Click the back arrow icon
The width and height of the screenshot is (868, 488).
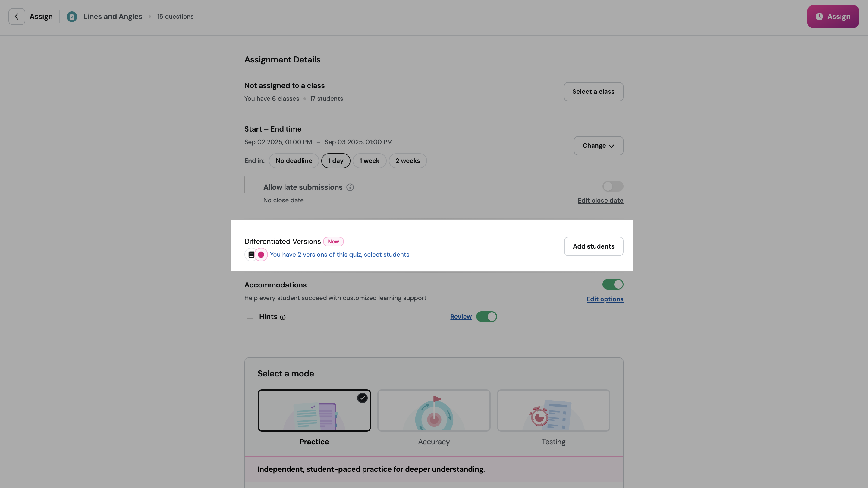coord(17,17)
